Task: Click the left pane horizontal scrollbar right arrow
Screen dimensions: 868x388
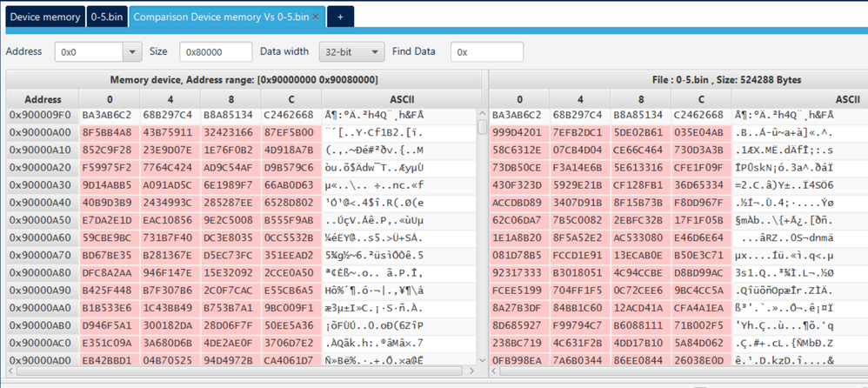Action: pos(471,371)
